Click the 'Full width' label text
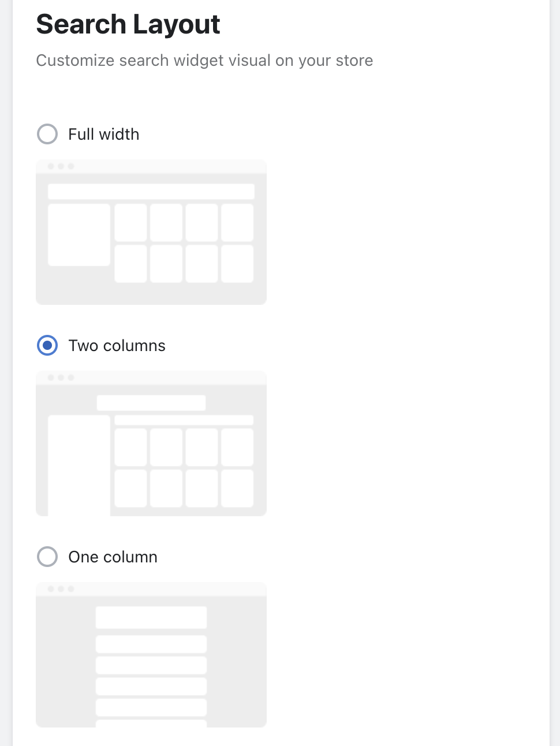 (104, 134)
